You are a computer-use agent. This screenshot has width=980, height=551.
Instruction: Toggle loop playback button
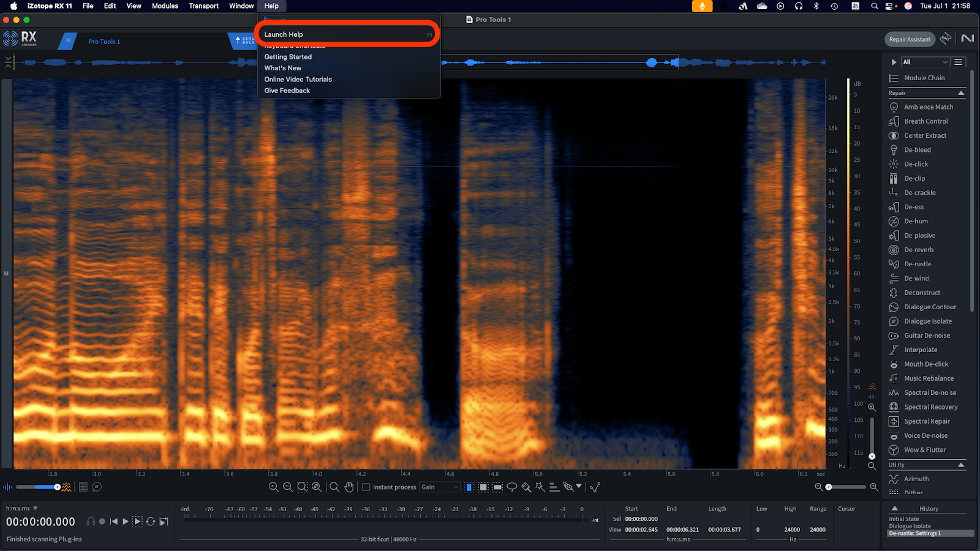tap(150, 522)
